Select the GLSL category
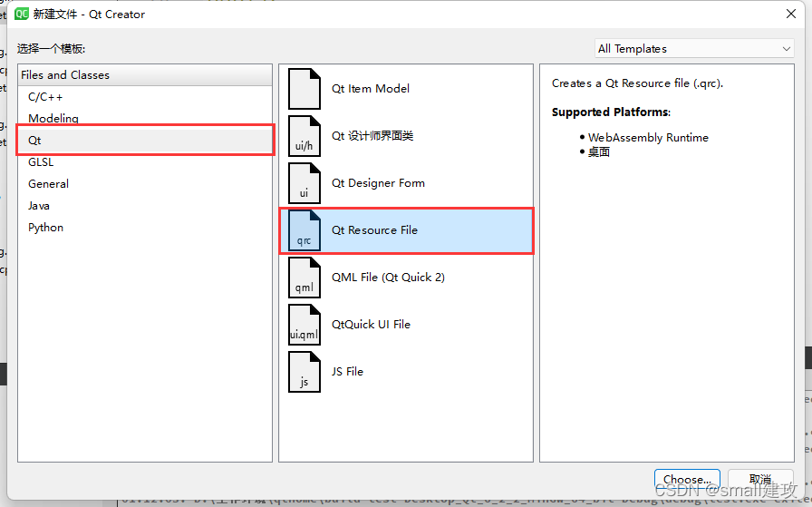Screen dimensions: 812x507 [x=144, y=162]
